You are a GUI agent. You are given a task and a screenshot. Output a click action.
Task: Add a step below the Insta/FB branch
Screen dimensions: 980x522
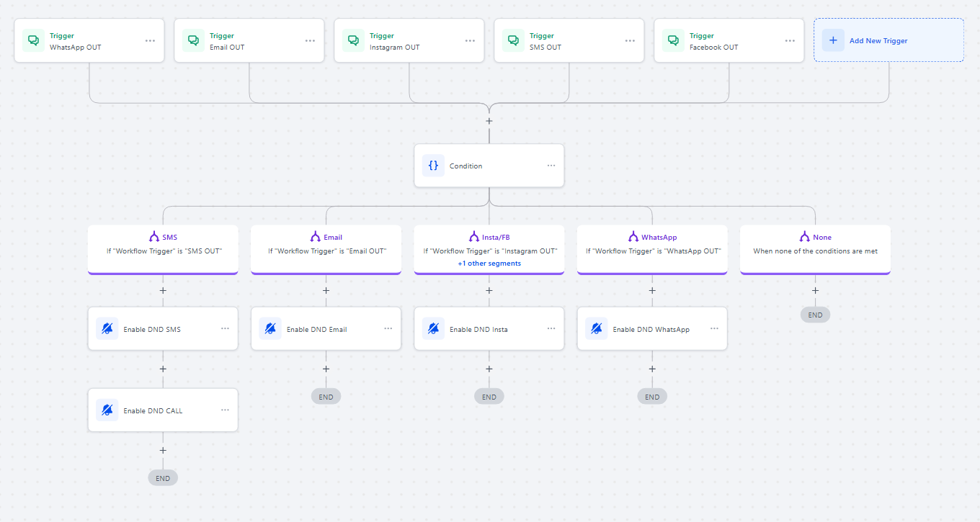pos(489,291)
